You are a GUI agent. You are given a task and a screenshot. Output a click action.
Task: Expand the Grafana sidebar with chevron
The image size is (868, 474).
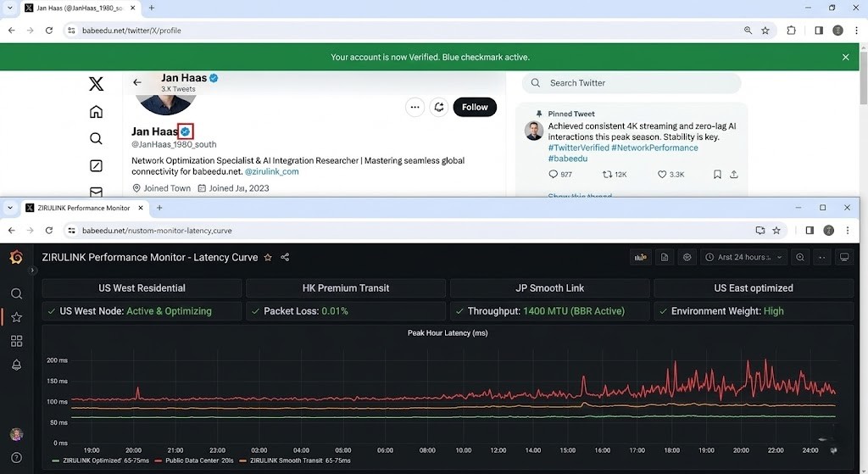[33, 270]
